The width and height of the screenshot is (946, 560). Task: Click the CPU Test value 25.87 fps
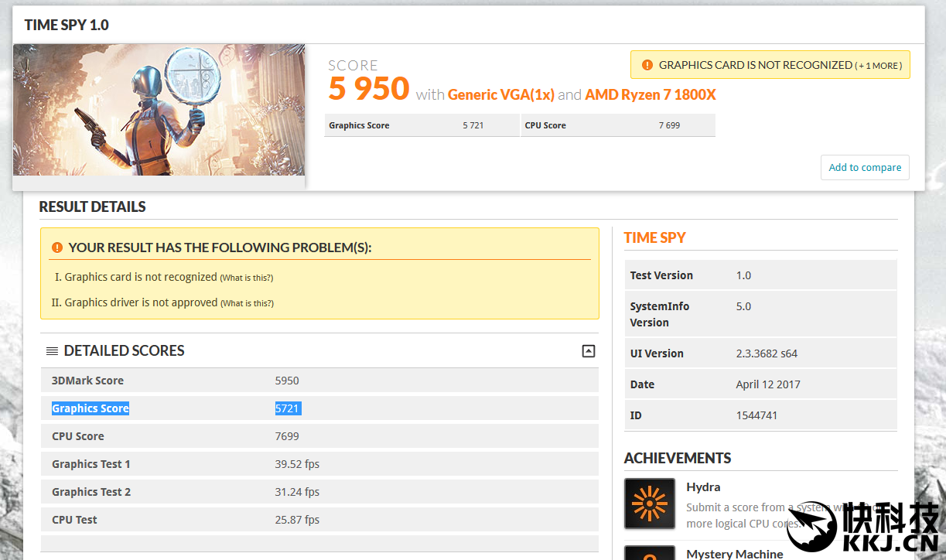tap(297, 520)
